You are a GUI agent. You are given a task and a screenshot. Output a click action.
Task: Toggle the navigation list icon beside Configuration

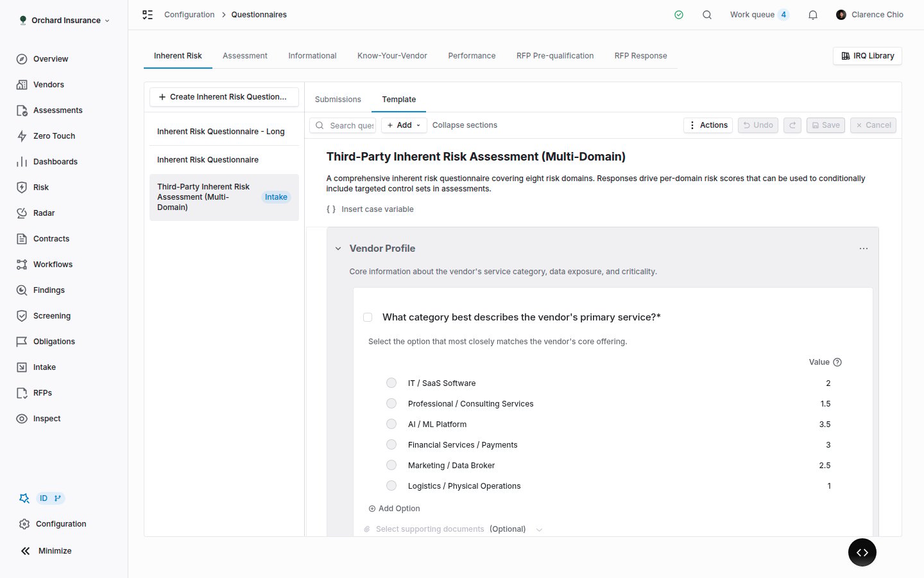click(x=148, y=15)
